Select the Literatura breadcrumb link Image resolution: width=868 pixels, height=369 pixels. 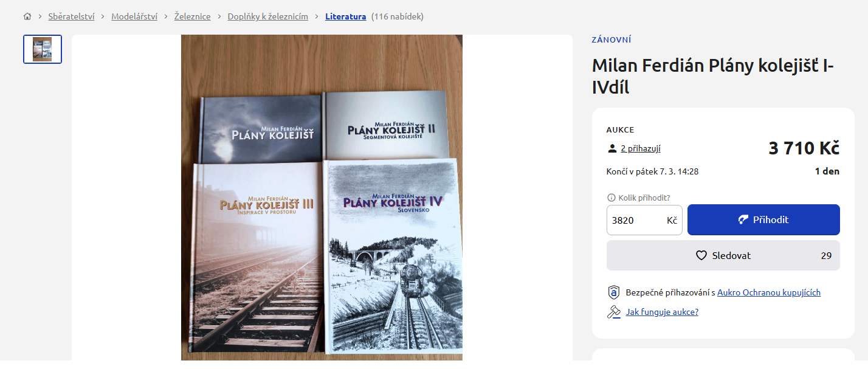coord(345,16)
